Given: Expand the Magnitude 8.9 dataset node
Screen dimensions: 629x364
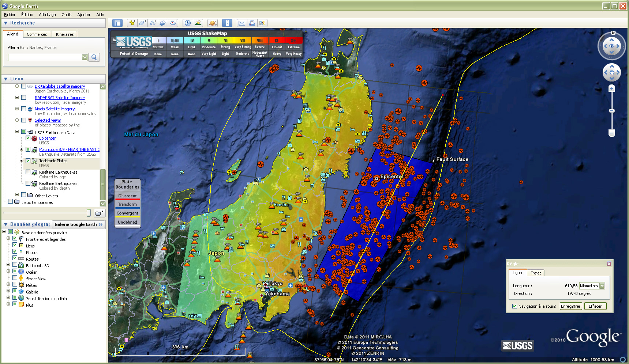Looking at the screenshot, I should coord(21,149).
